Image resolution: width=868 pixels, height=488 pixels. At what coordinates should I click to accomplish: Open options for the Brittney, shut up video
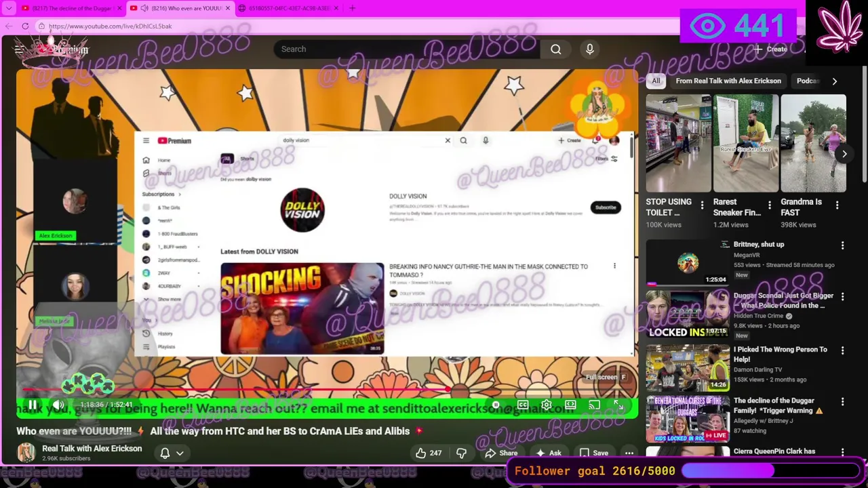842,245
